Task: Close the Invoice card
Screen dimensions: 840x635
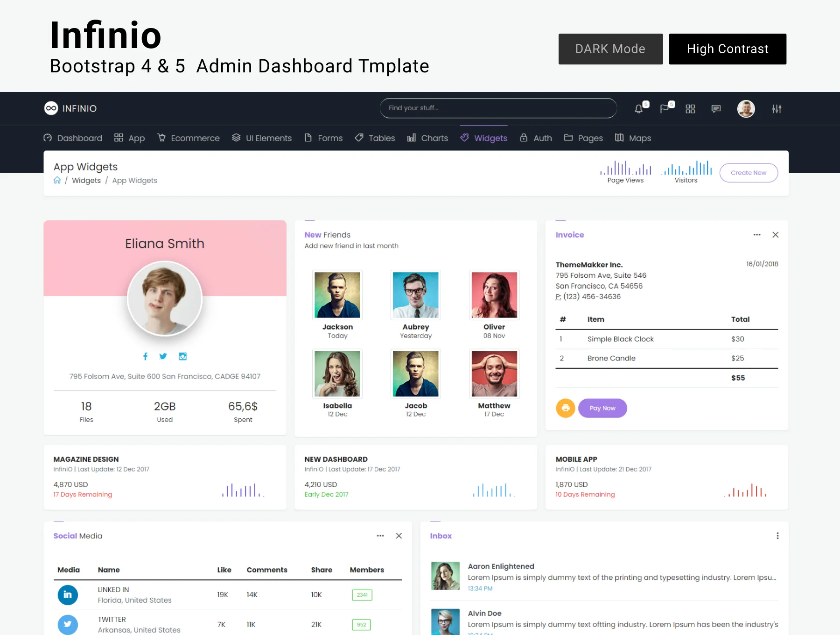Action: click(x=776, y=235)
